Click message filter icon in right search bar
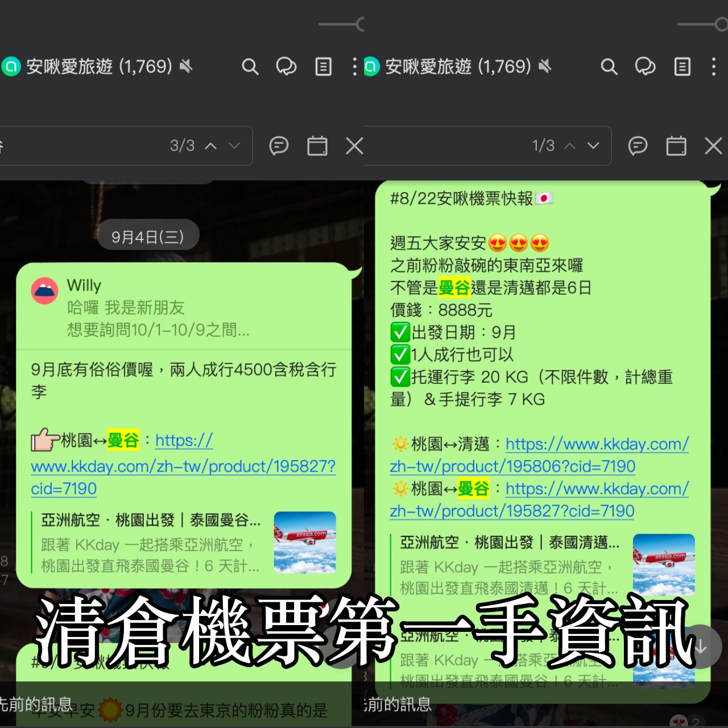 coord(638,146)
